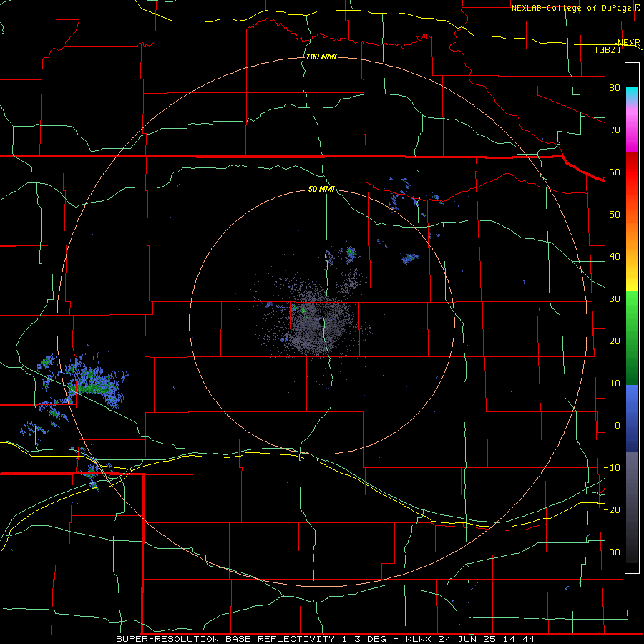Click the NEXLAB-College of DuPage credit text
This screenshot has height=644, width=644.
coord(572,8)
